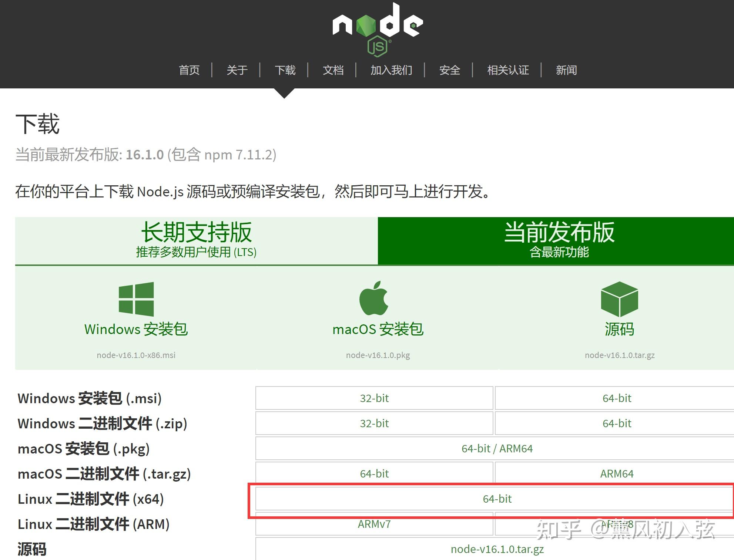The image size is (734, 560).
Task: Download Linux ARM binary ARMv7
Action: coord(374,524)
